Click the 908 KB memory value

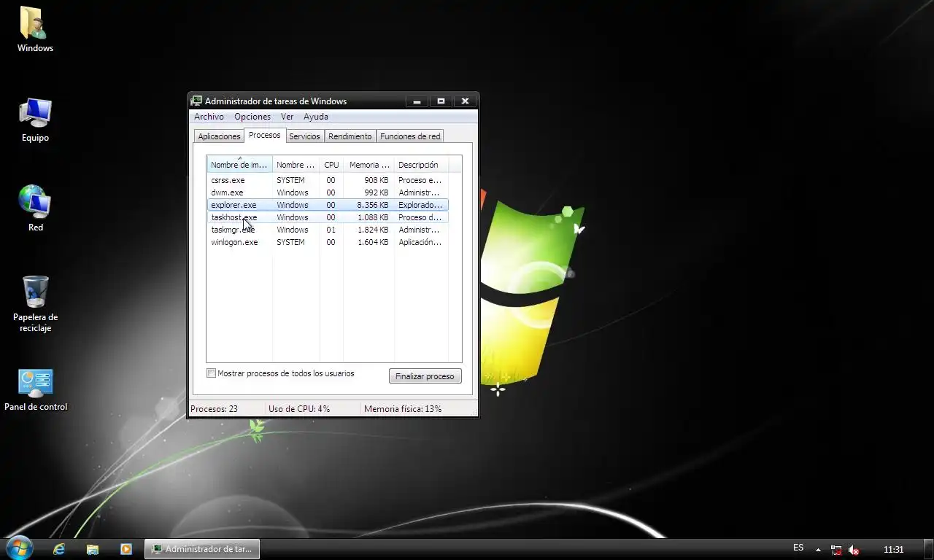coord(376,180)
